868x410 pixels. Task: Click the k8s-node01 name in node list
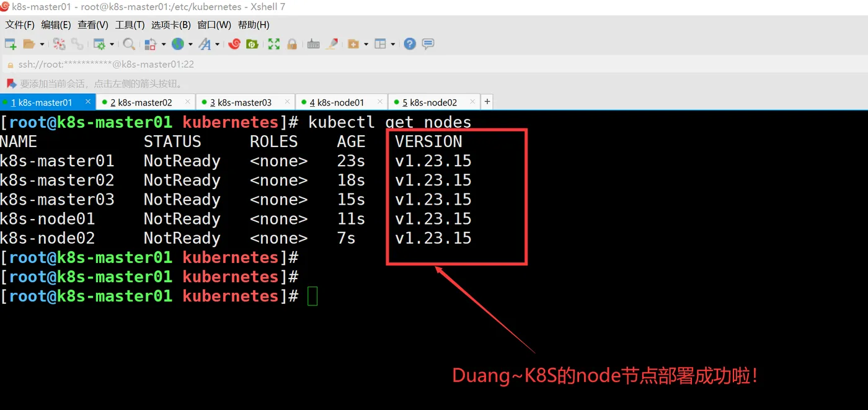pyautogui.click(x=48, y=219)
